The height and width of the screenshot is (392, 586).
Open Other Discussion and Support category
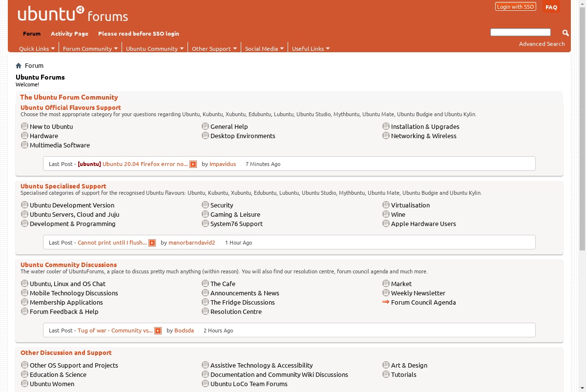pyautogui.click(x=66, y=352)
